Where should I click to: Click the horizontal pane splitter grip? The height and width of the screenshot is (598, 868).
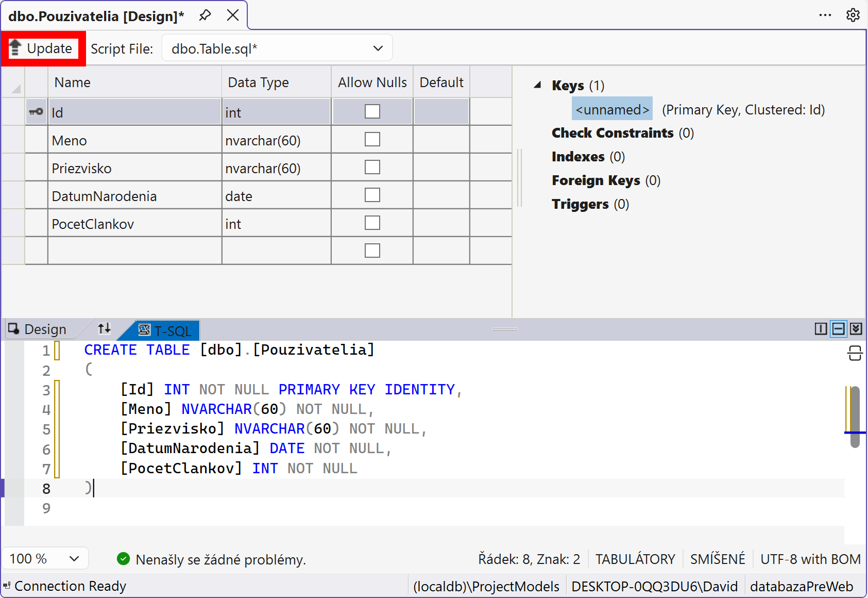coord(505,329)
